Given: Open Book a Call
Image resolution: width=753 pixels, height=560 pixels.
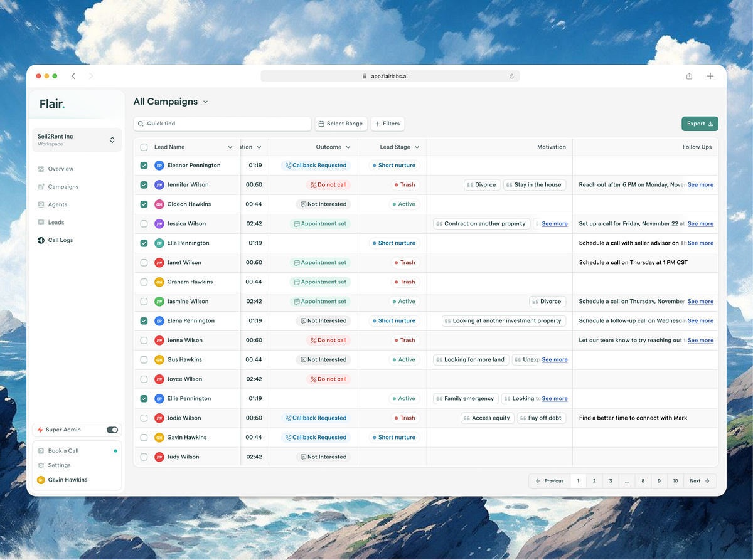Looking at the screenshot, I should click(x=63, y=451).
